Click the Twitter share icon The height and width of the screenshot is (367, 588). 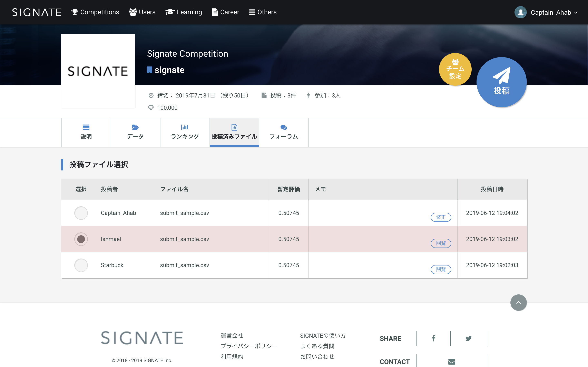pos(468,338)
